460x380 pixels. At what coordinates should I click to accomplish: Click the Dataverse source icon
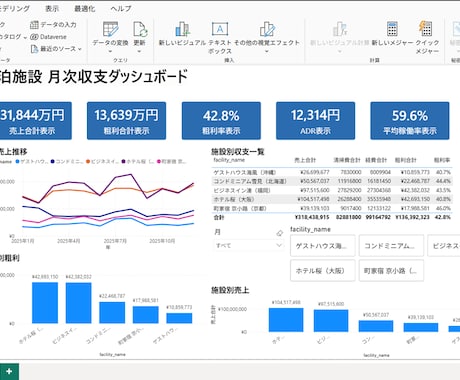click(x=34, y=37)
